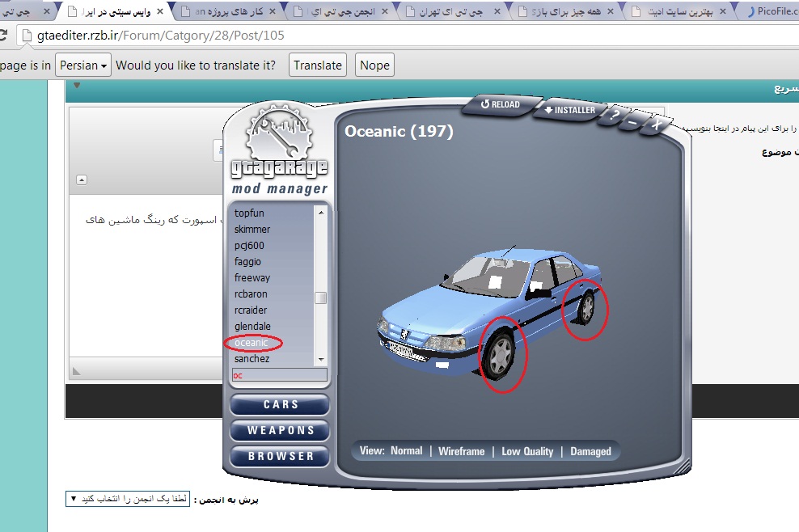799x532 pixels.
Task: Click the Oceanic (197) title text
Action: (x=399, y=132)
